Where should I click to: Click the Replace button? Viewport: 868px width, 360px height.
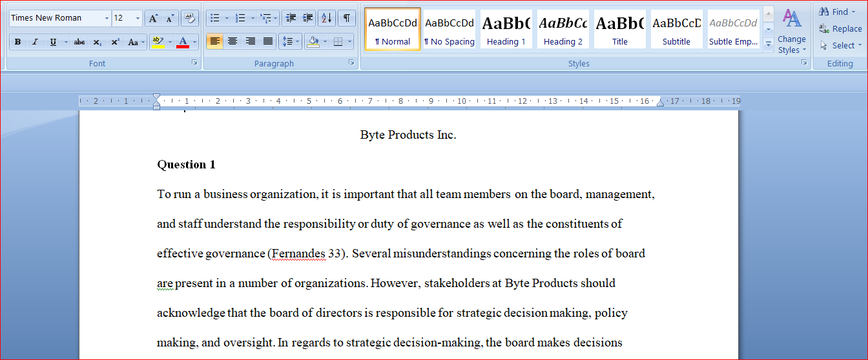click(840, 28)
